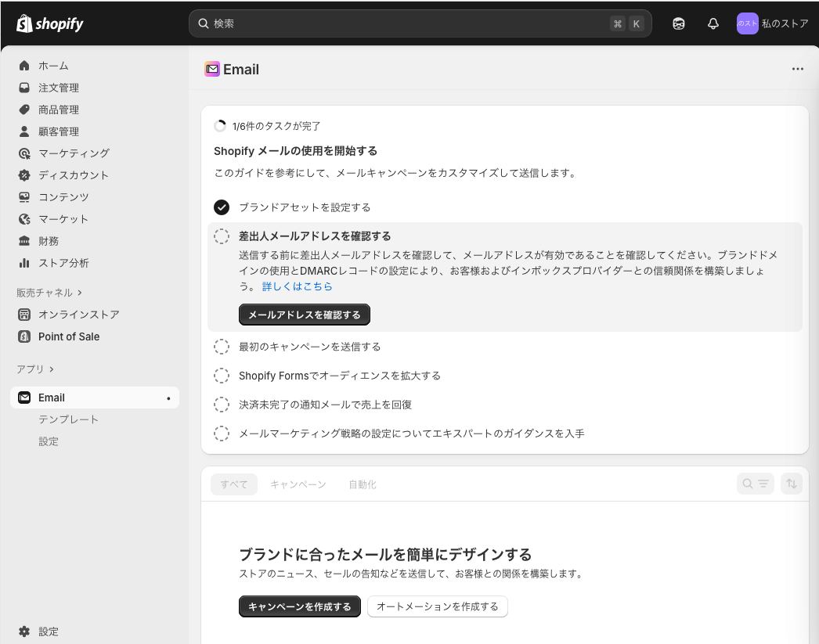Click the Shopify logo
Screen dimensions: 819x644
(49, 23)
